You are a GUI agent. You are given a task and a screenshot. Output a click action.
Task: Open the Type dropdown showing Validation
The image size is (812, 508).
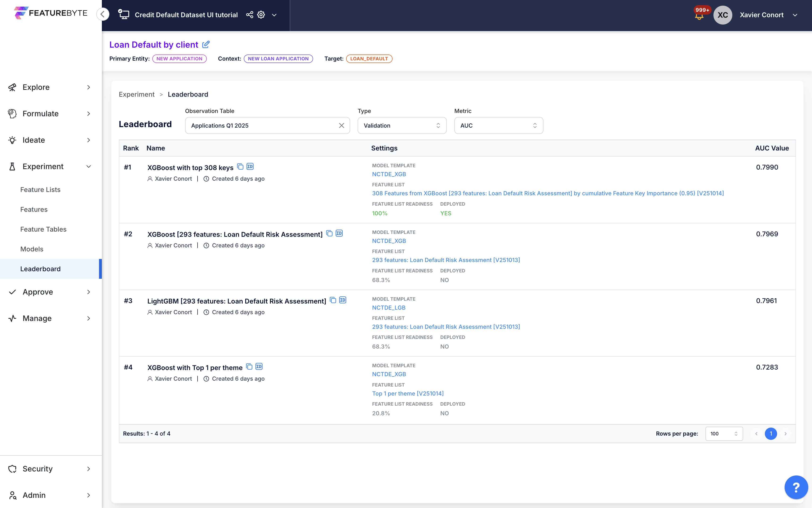[x=402, y=125]
